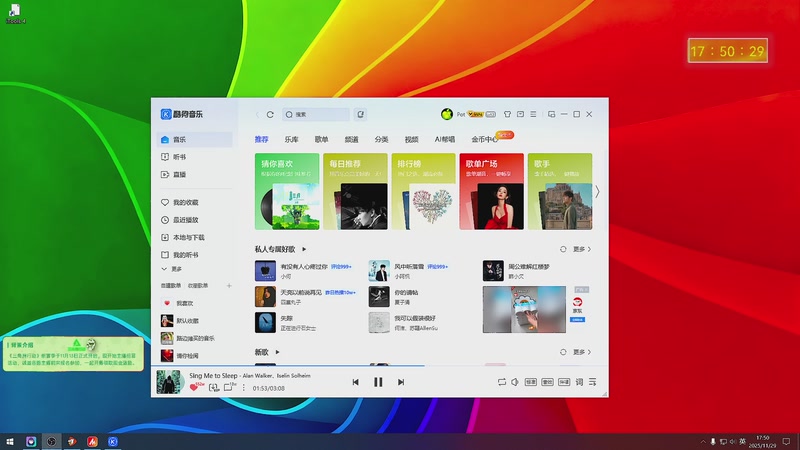Image resolution: width=800 pixels, height=450 pixels.
Task: Mute the player volume speaker icon
Action: (x=515, y=382)
